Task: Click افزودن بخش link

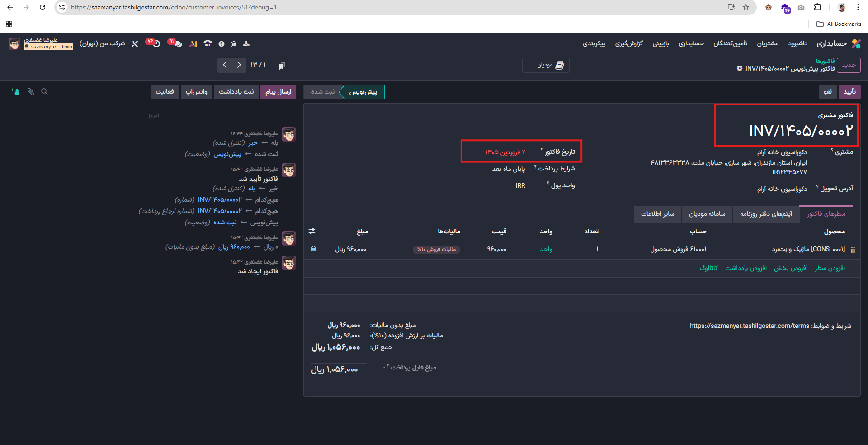Action: pos(790,268)
